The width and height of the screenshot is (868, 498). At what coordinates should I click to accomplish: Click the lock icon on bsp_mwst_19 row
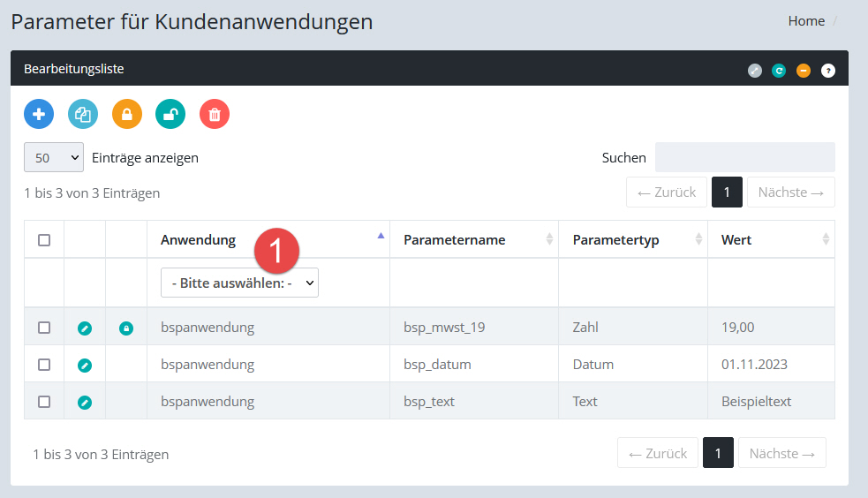(126, 328)
